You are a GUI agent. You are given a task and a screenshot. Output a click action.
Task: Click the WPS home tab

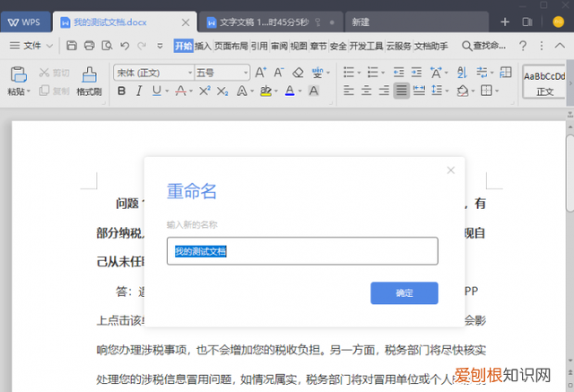(x=25, y=22)
